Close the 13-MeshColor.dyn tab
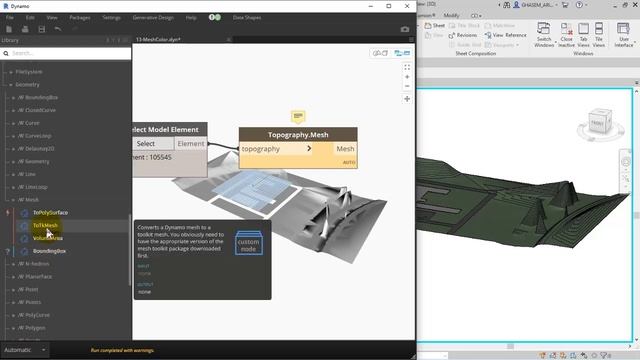The height and width of the screenshot is (360, 640). point(229,40)
